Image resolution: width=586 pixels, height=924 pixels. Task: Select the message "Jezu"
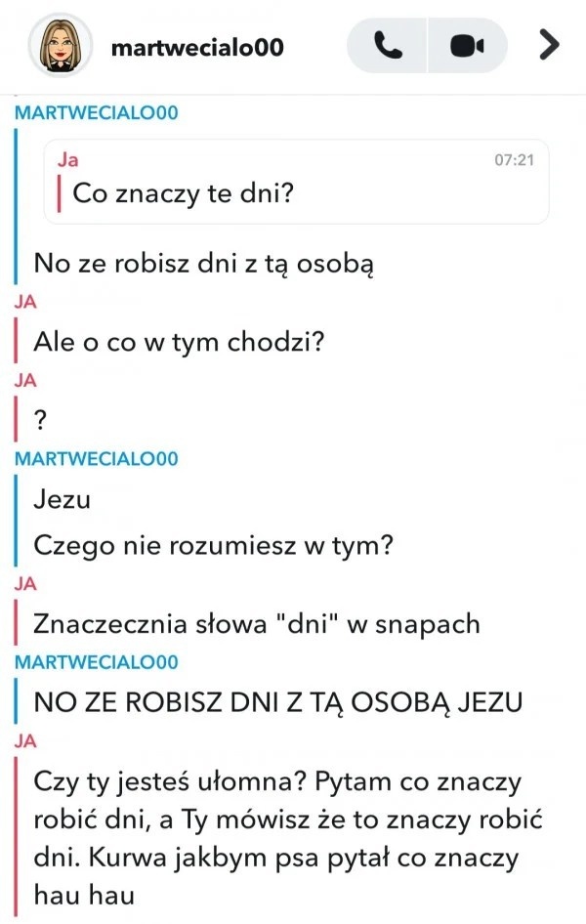click(62, 499)
